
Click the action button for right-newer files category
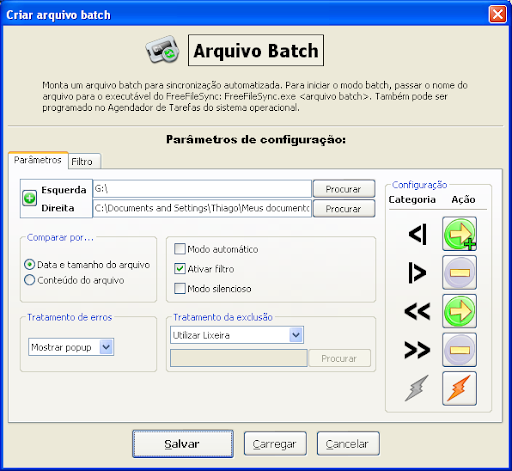click(x=459, y=350)
